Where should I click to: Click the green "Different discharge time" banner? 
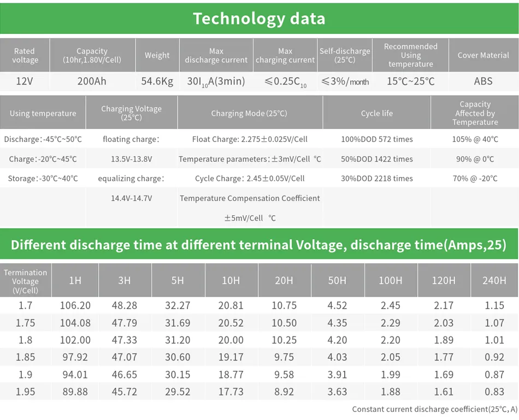click(259, 244)
